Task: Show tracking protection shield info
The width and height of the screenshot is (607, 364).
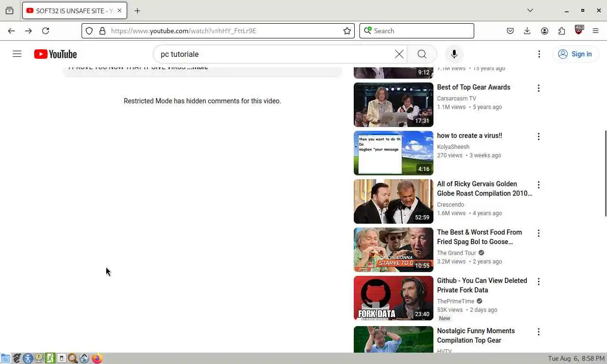Action: click(89, 31)
